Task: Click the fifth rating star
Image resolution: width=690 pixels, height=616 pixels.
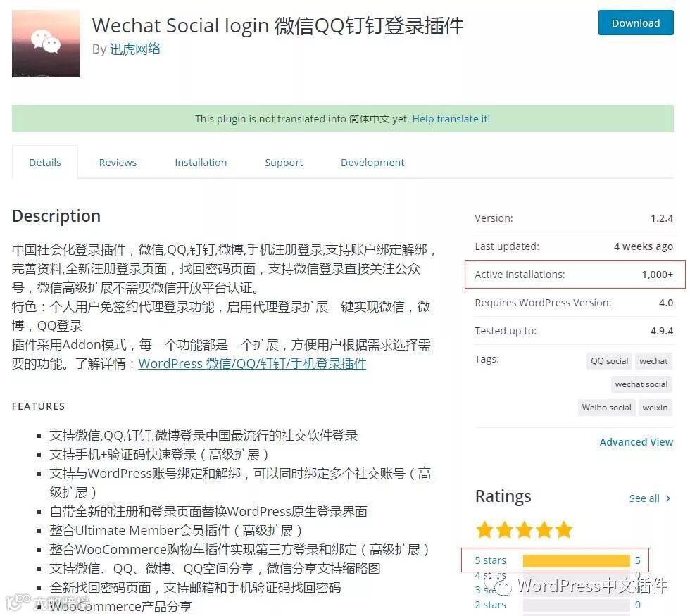Action: coord(564,529)
